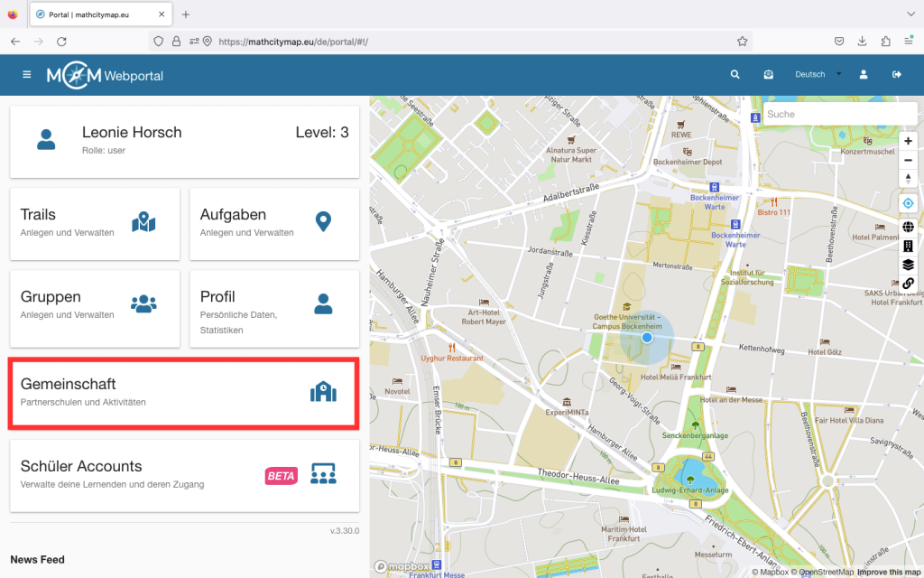Zoom in on the map
924x578 pixels.
[908, 141]
